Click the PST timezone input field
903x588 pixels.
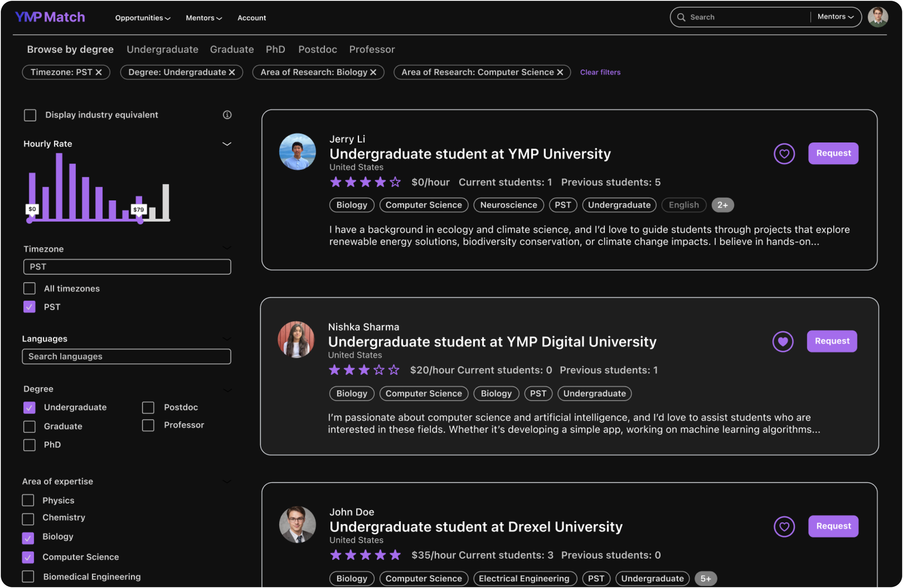(x=127, y=267)
